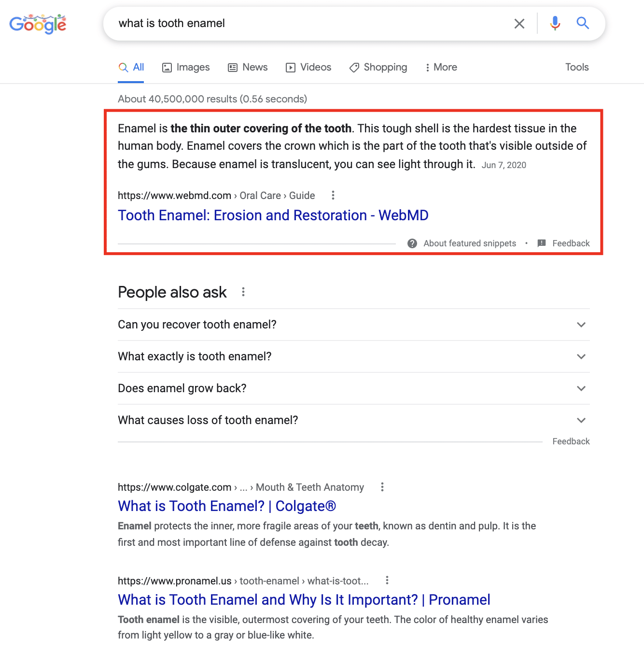
Task: Open three-dot menu beside the WebMD URL
Action: [x=333, y=195]
